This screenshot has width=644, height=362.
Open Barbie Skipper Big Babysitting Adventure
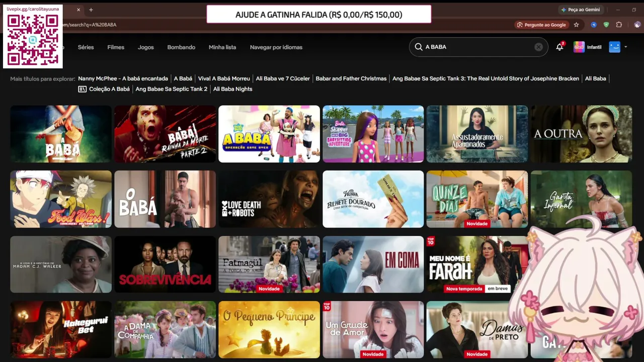(x=373, y=134)
